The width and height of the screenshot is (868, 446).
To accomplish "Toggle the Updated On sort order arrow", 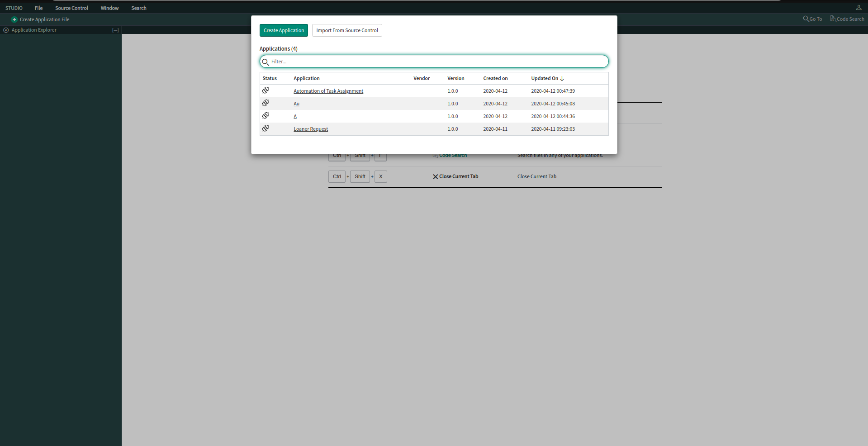I will pos(562,78).
